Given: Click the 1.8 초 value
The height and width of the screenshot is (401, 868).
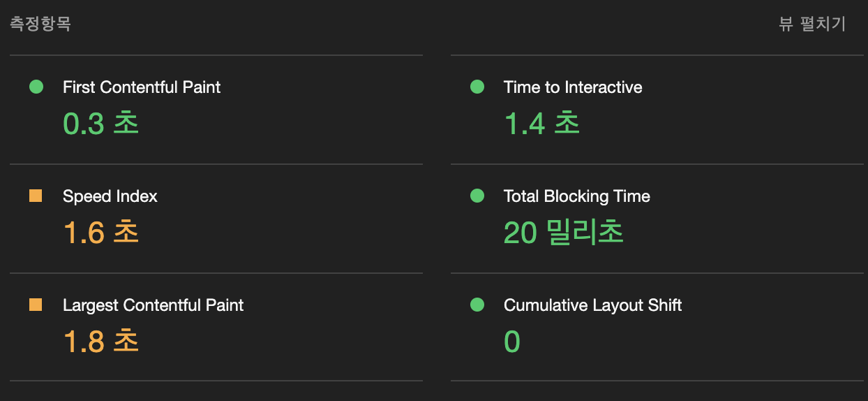Looking at the screenshot, I should [101, 342].
